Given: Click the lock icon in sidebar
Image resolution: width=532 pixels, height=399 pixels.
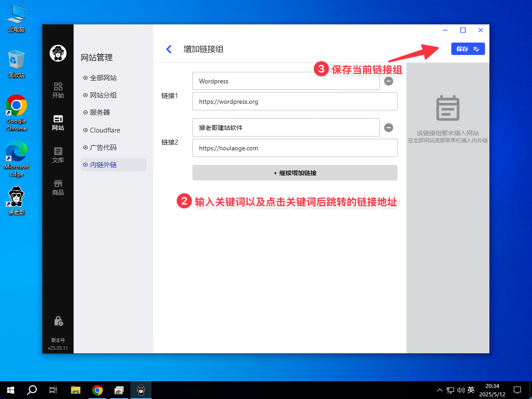Looking at the screenshot, I should pyautogui.click(x=58, y=321).
